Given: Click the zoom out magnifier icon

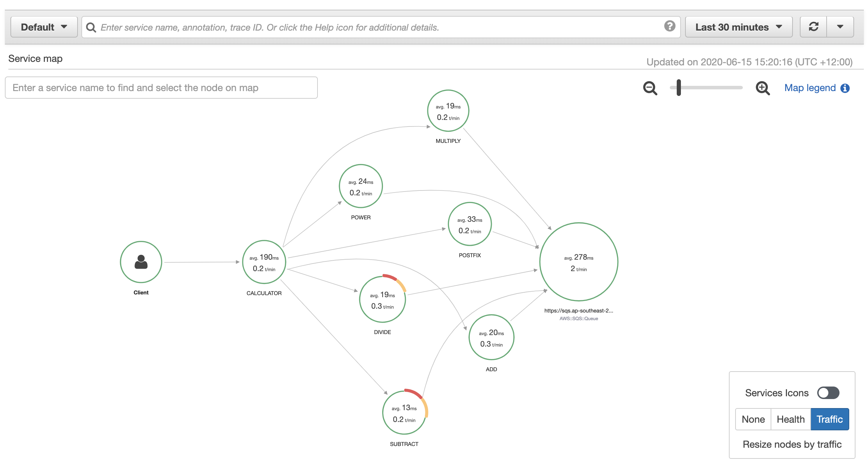Looking at the screenshot, I should coord(650,88).
